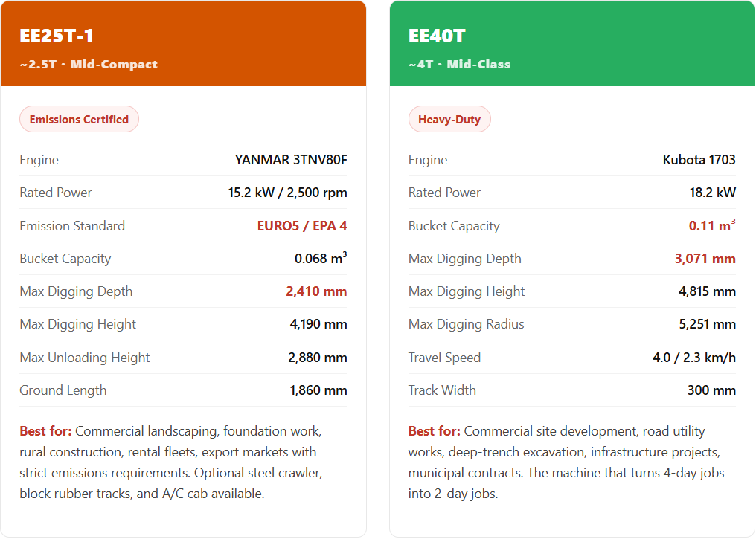This screenshot has width=756, height=539.
Task: Click the EE40T 'Best for' description
Action: tap(566, 462)
